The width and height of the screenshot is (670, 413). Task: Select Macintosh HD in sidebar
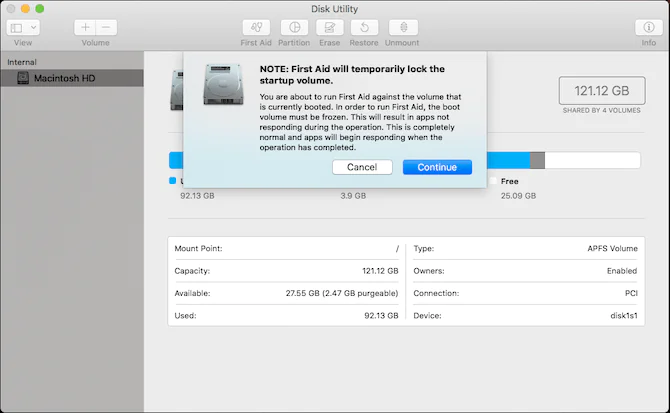tap(63, 78)
